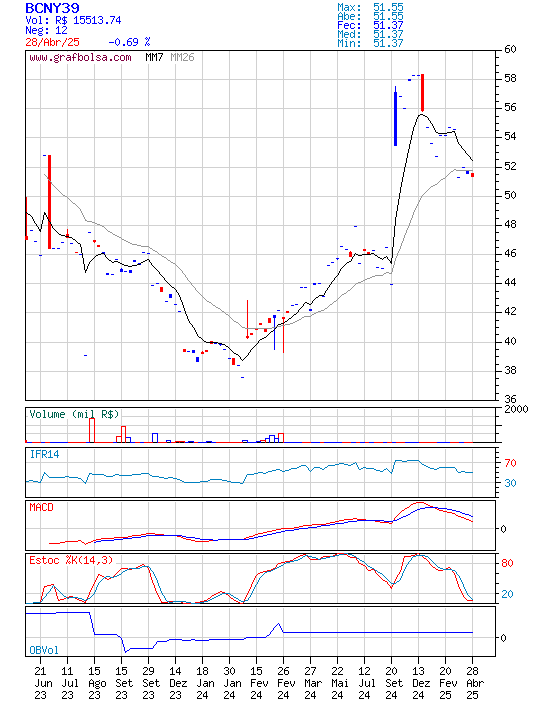The height and width of the screenshot is (720, 545).
Task: Click the -0.69 % change value
Action: 129,42
